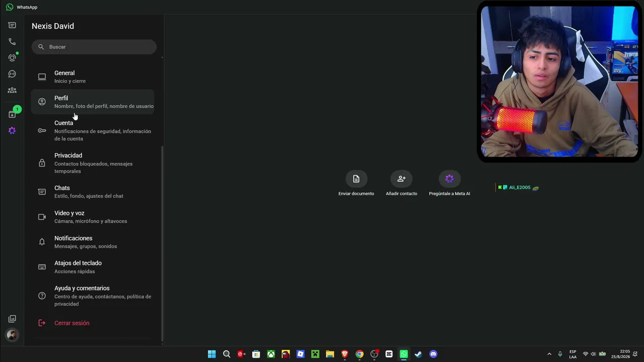The width and height of the screenshot is (644, 362).
Task: Open the notification bell in taskbar
Action: click(636, 354)
